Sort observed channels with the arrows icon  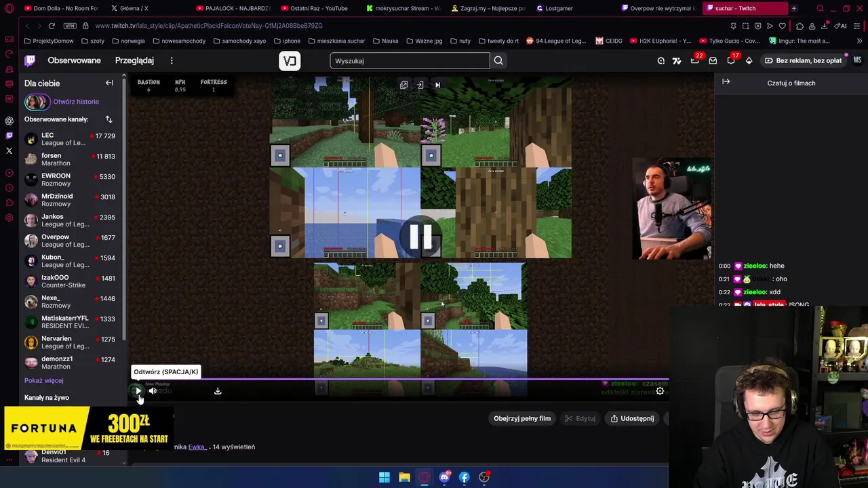coord(108,119)
